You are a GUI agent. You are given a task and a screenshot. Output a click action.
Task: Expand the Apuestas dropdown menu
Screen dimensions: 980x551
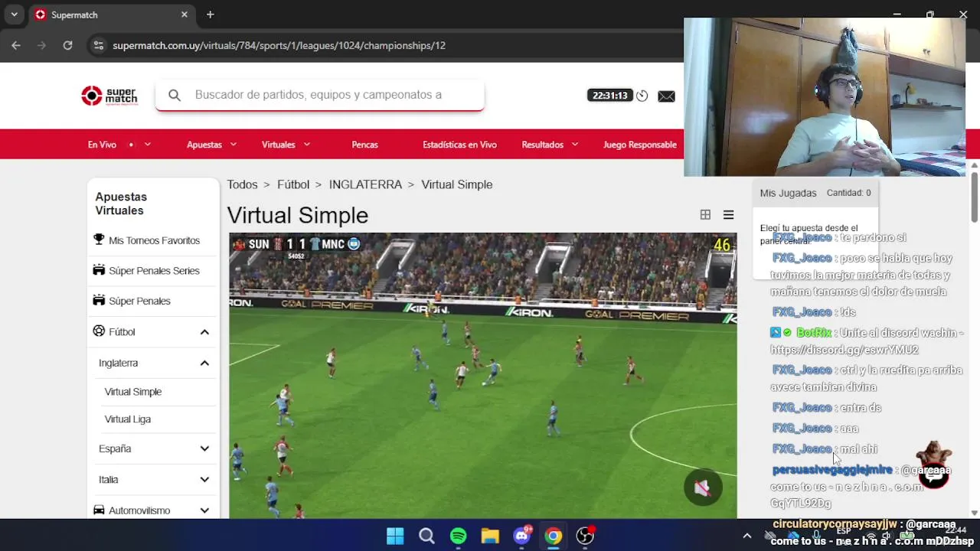212,145
